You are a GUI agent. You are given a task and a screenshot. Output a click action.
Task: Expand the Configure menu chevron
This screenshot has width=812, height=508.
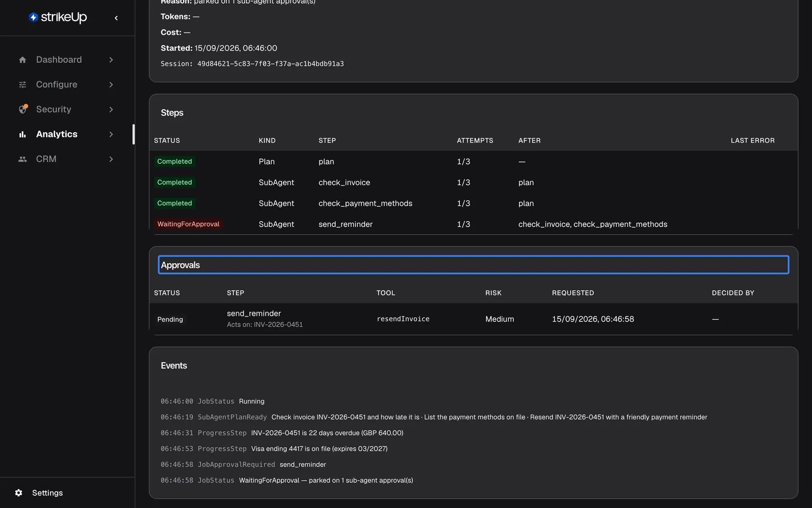click(111, 84)
